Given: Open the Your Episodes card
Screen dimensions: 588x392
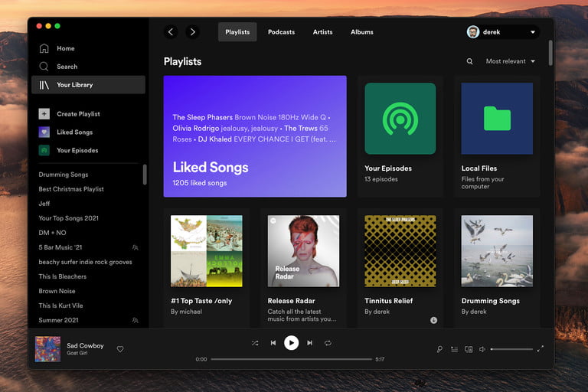Looking at the screenshot, I should [x=400, y=136].
